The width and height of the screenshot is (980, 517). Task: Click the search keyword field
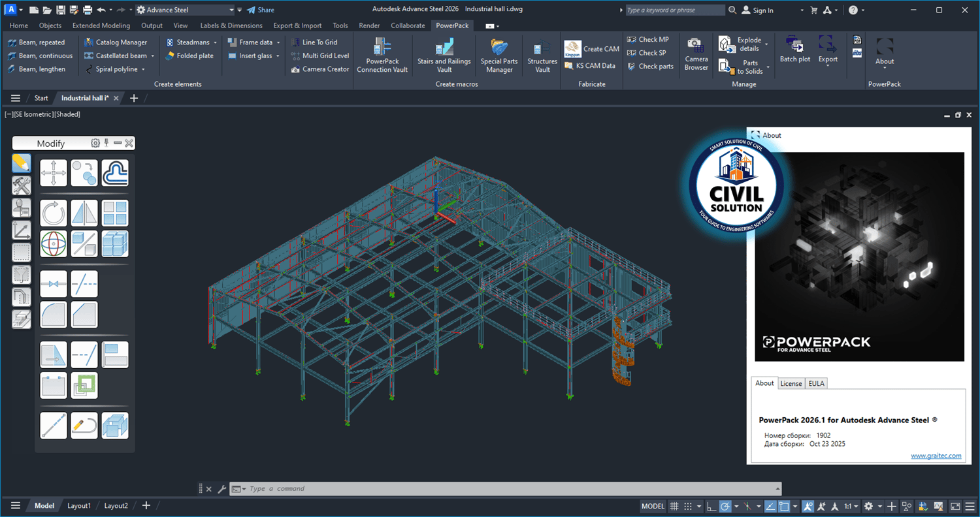pos(675,10)
